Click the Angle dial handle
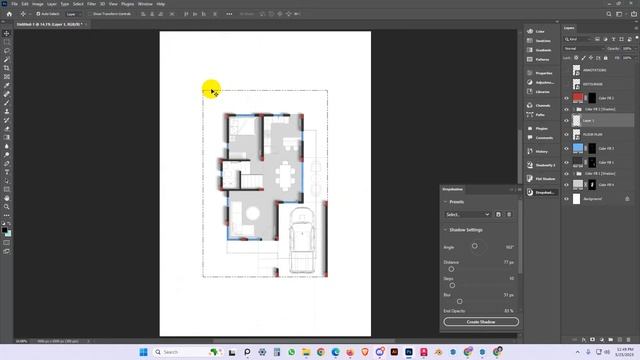Viewport: 640px width, 360px height. (474, 246)
